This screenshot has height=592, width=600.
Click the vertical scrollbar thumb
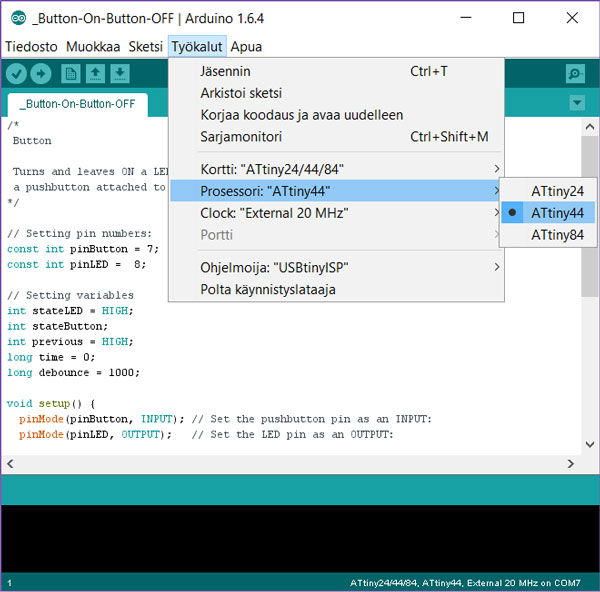pos(590,216)
